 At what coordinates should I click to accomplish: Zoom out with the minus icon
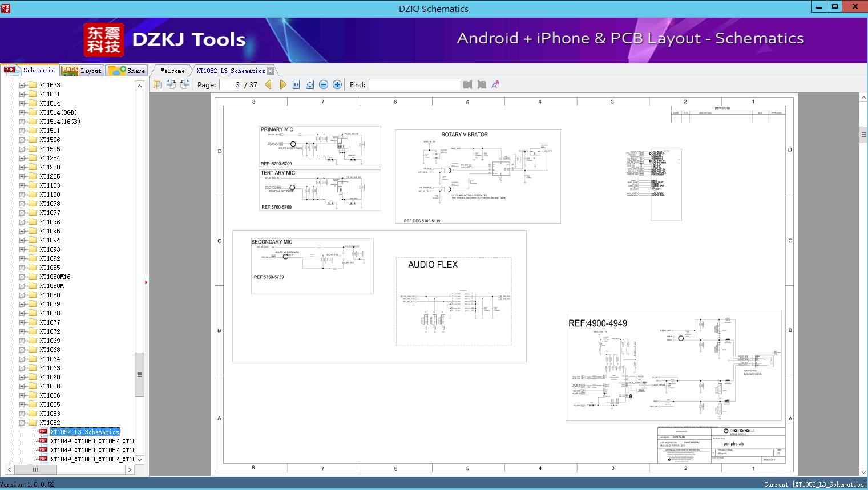coord(324,84)
